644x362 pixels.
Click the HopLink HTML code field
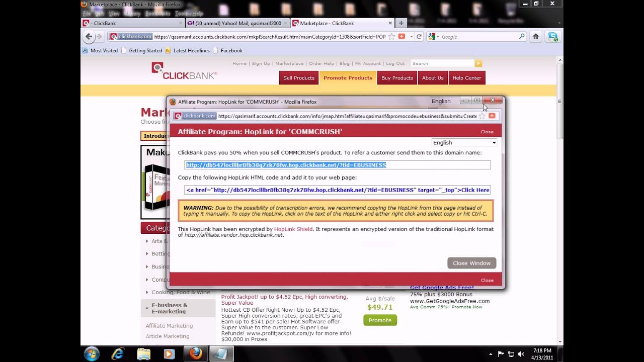[x=337, y=190]
